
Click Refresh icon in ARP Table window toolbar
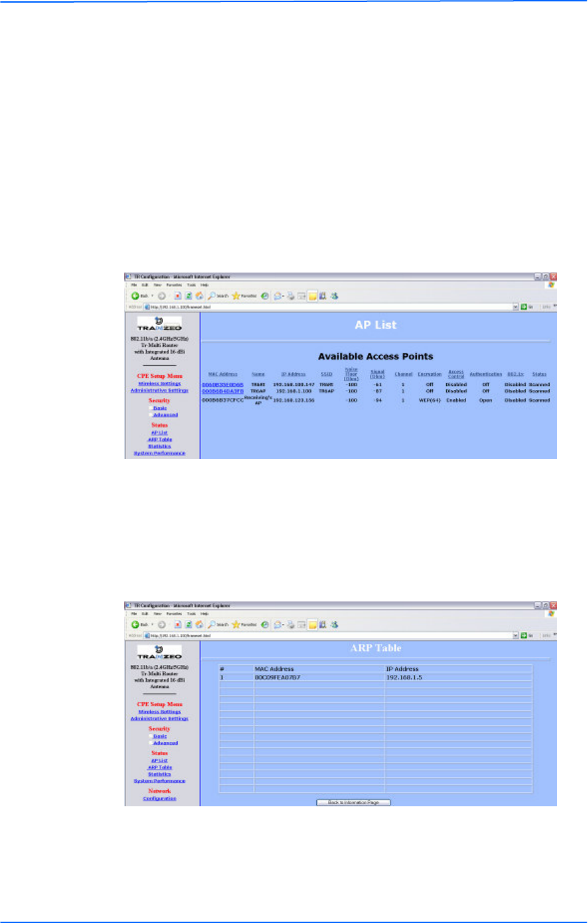tap(189, 625)
